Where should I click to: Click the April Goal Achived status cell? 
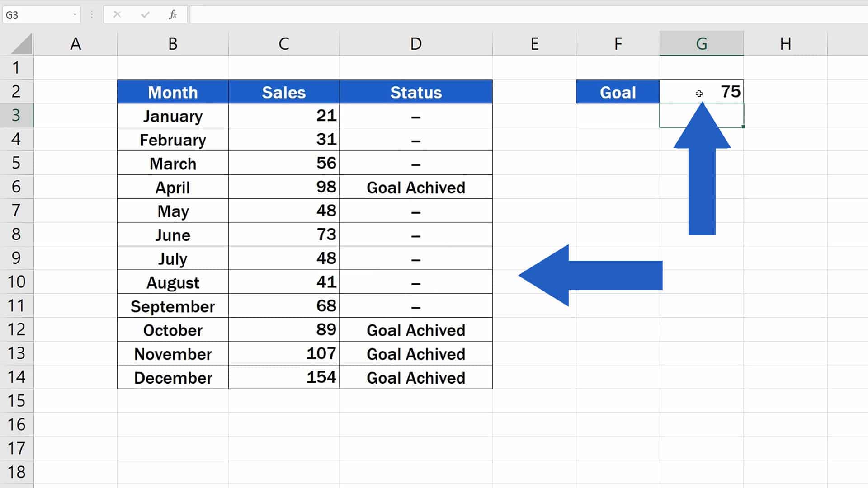click(x=415, y=187)
